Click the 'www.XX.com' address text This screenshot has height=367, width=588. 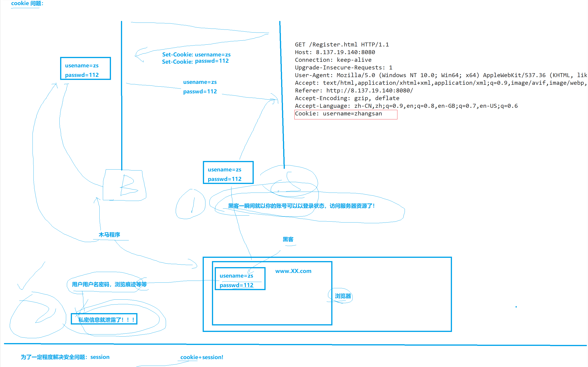pos(293,271)
